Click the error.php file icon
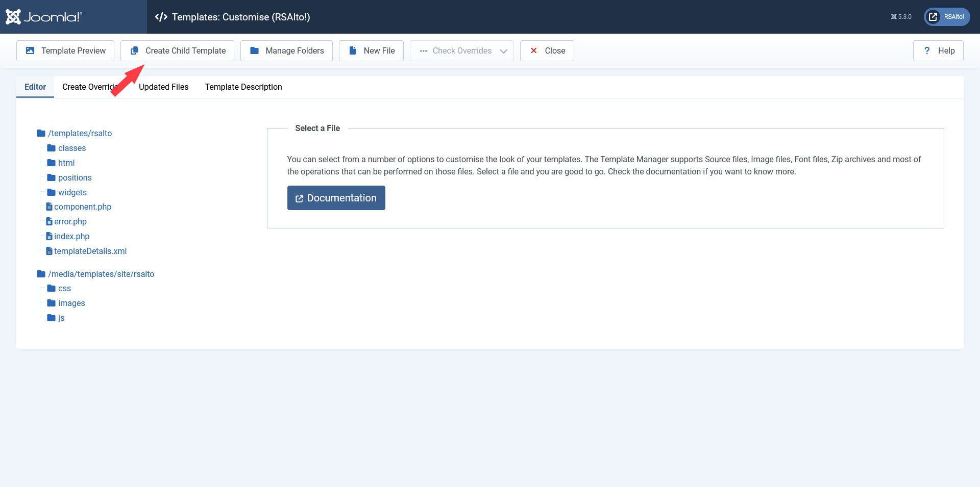The image size is (980, 487). (49, 221)
